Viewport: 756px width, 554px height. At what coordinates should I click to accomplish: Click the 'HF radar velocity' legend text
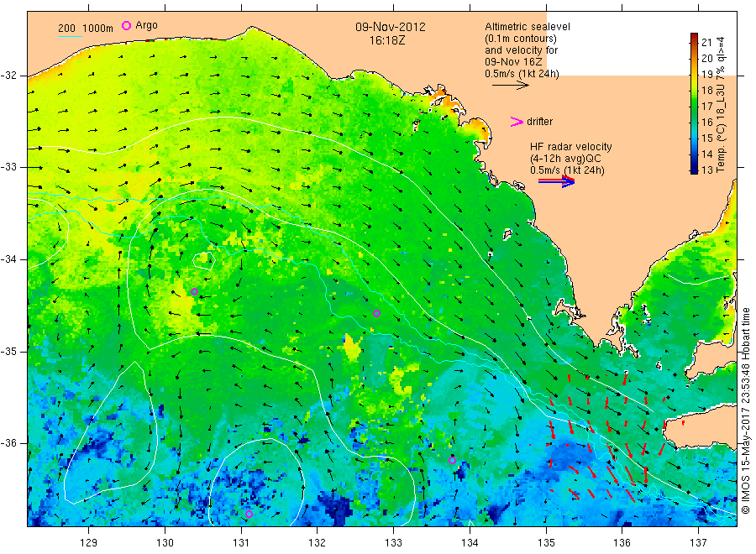571,147
